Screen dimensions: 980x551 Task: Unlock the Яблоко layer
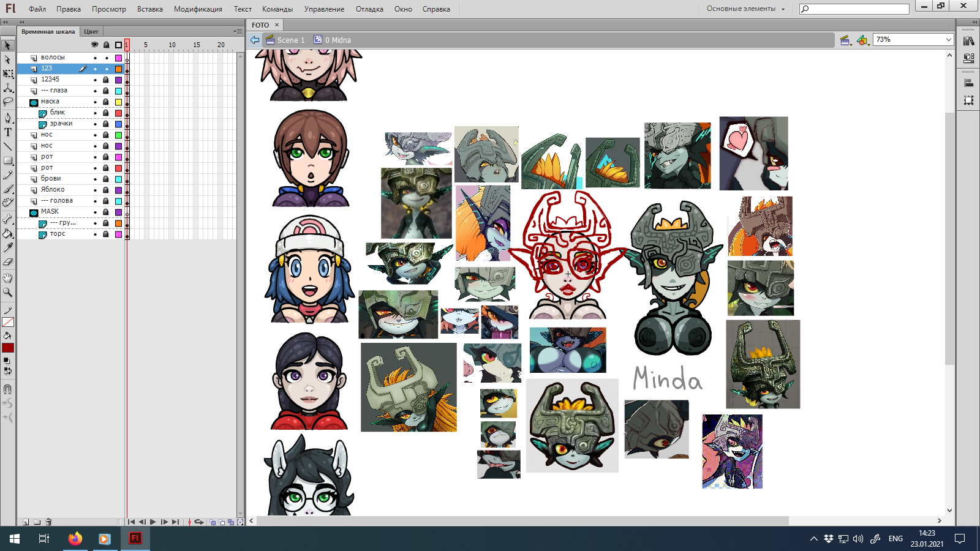(106, 190)
